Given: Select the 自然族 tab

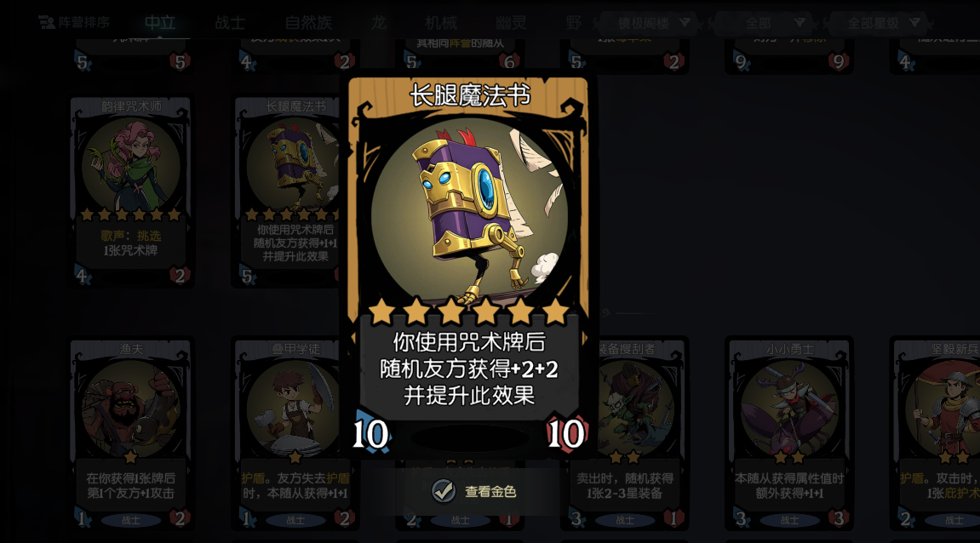Looking at the screenshot, I should (x=308, y=23).
